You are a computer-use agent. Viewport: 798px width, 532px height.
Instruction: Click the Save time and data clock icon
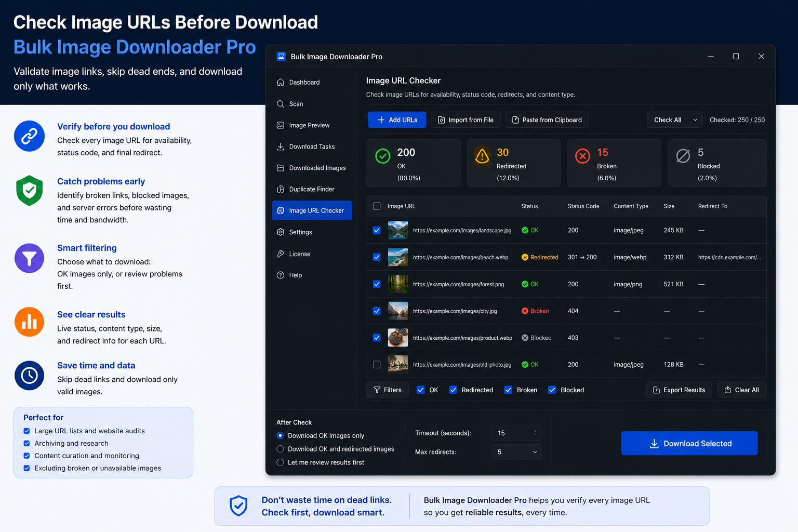30,375
